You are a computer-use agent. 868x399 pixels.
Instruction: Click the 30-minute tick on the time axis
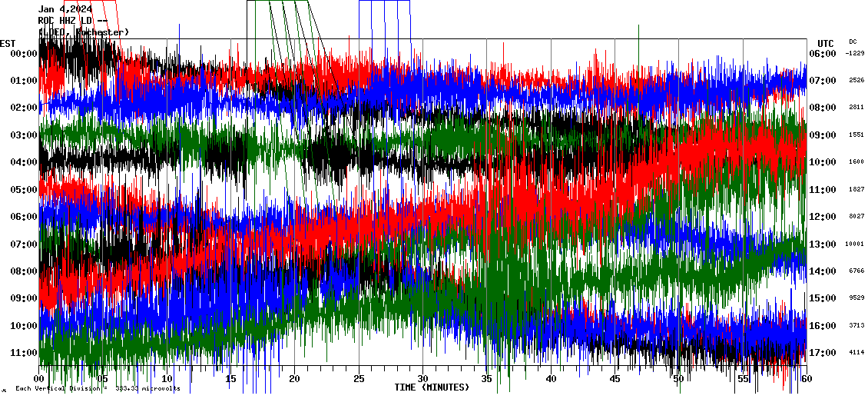tap(423, 379)
